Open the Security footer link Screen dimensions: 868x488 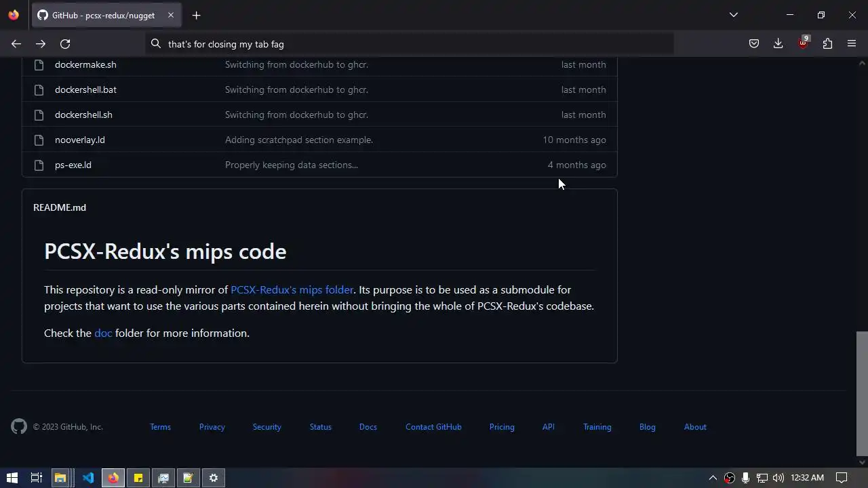267,427
